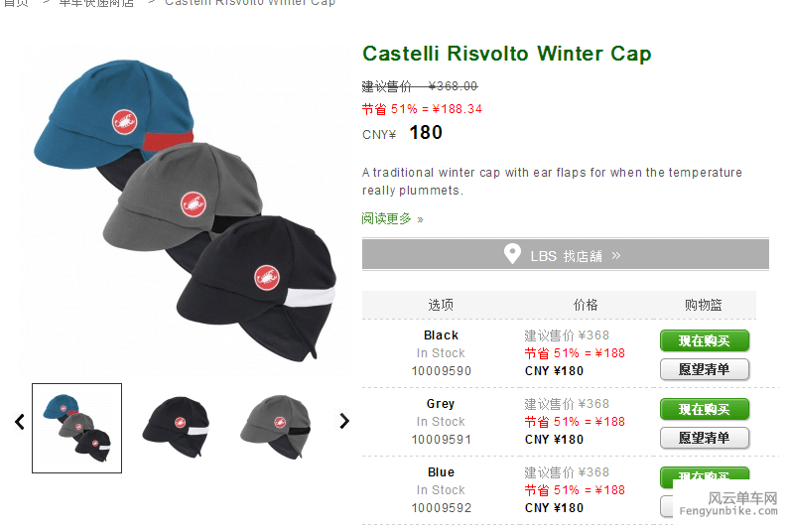The width and height of the screenshot is (787, 532).
Task: Click the main product image of caps
Action: 185,209
